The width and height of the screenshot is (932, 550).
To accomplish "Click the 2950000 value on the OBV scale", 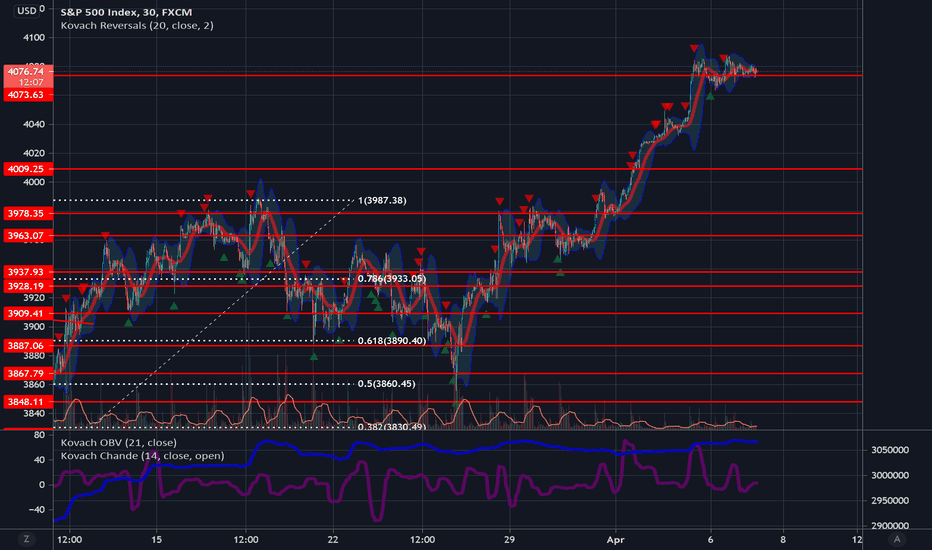I will (x=890, y=501).
